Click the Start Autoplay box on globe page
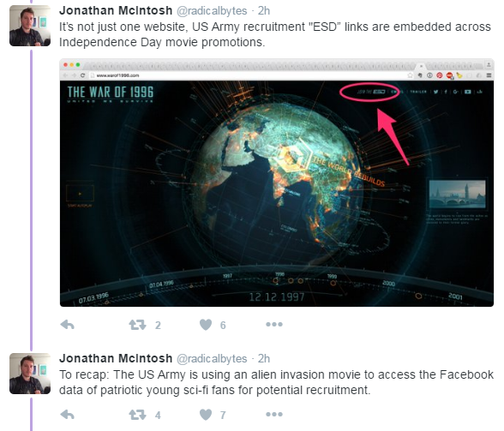The image size is (504, 431). pyautogui.click(x=80, y=193)
